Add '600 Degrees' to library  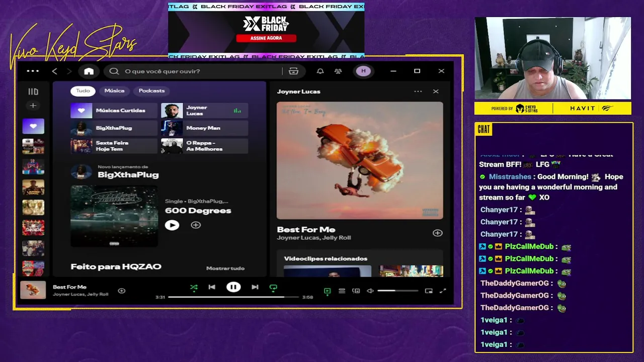coord(196,225)
